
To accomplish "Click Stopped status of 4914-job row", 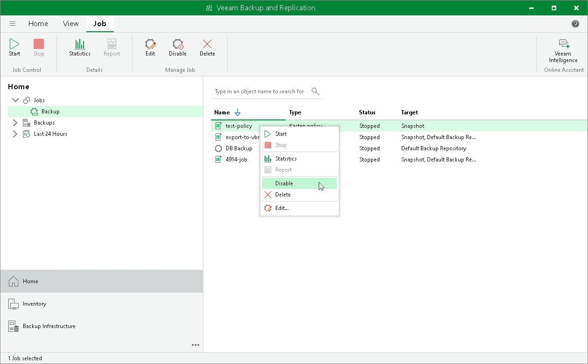I will click(x=370, y=160).
